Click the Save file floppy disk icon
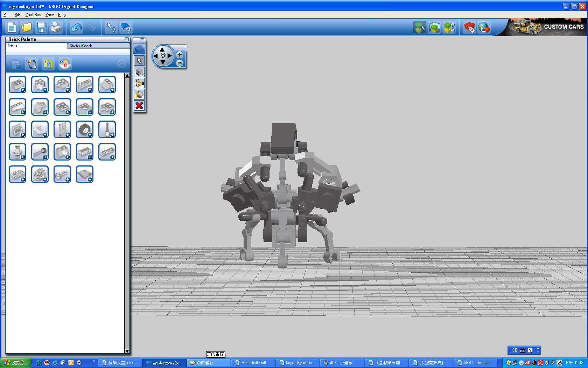Image resolution: width=588 pixels, height=368 pixels. coord(41,27)
